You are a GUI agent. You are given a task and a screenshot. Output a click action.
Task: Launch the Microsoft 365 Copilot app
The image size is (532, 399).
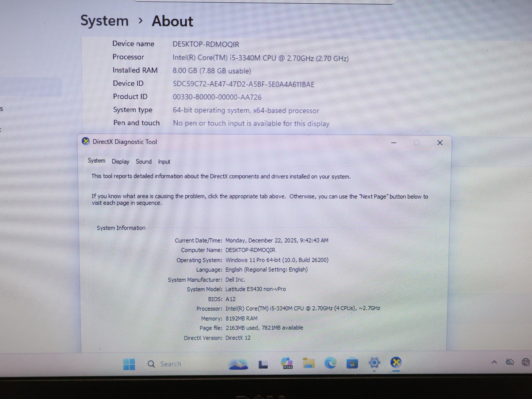point(287,363)
